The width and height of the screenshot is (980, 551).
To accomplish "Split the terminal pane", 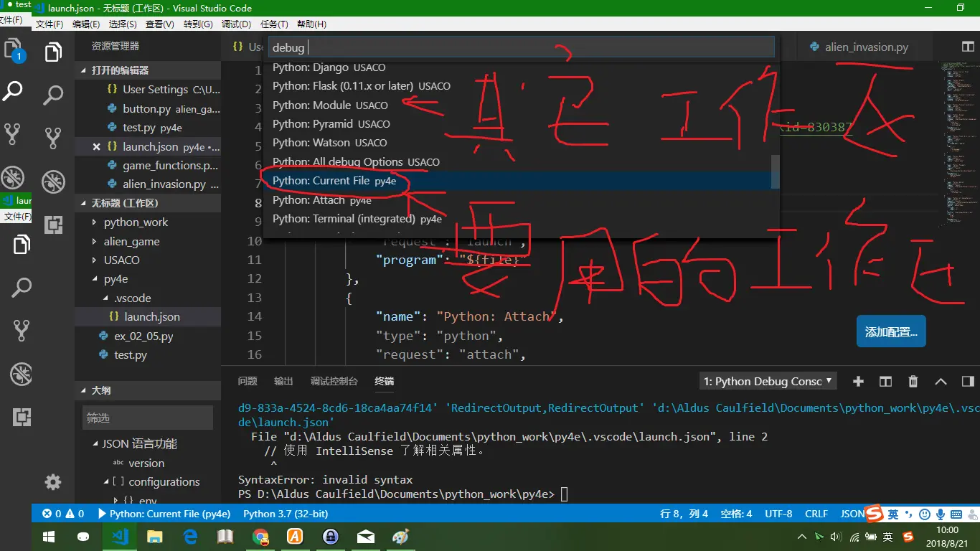I will click(x=886, y=382).
